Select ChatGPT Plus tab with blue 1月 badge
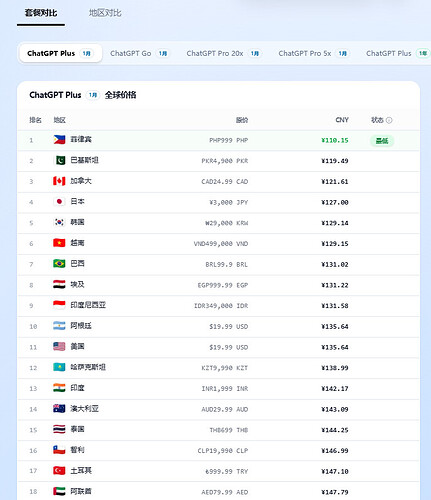The width and height of the screenshot is (431, 500). click(x=61, y=53)
